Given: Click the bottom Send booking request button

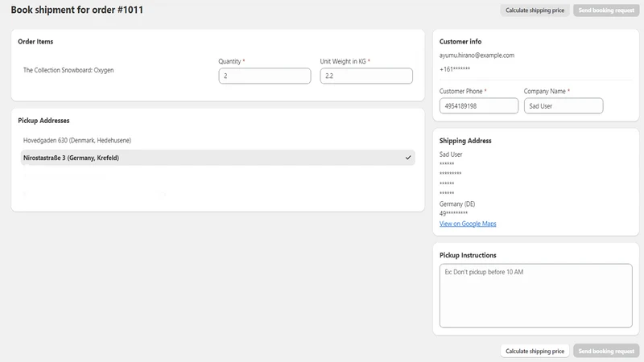Looking at the screenshot, I should click(606, 351).
